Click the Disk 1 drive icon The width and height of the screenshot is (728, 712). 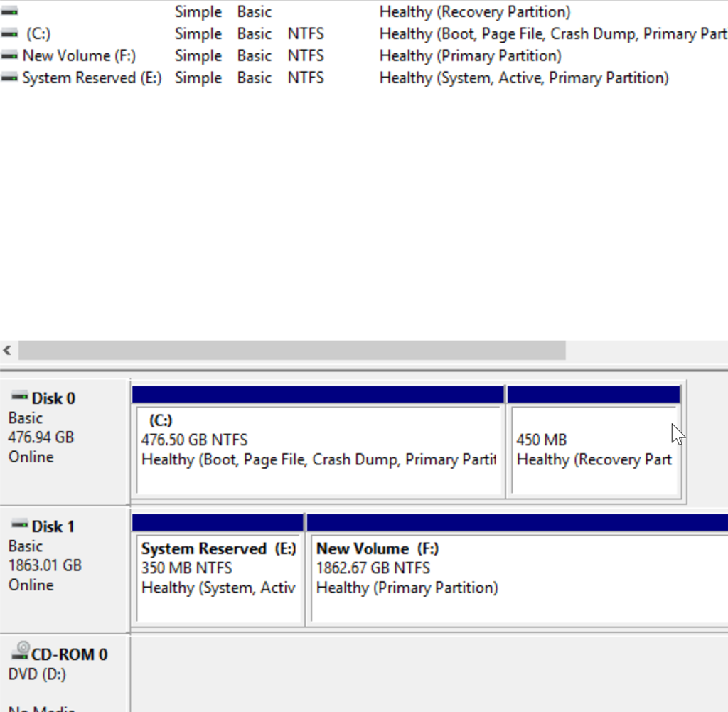point(19,524)
